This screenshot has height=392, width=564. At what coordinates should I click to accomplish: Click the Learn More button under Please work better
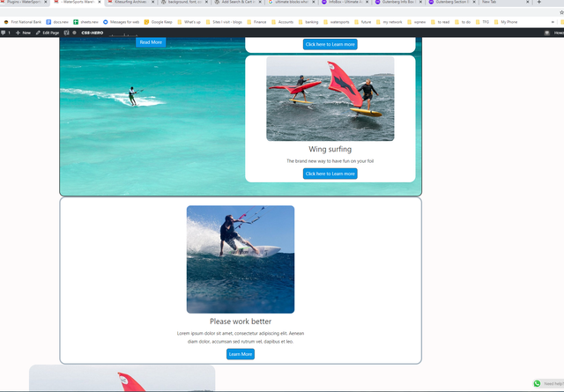241,354
